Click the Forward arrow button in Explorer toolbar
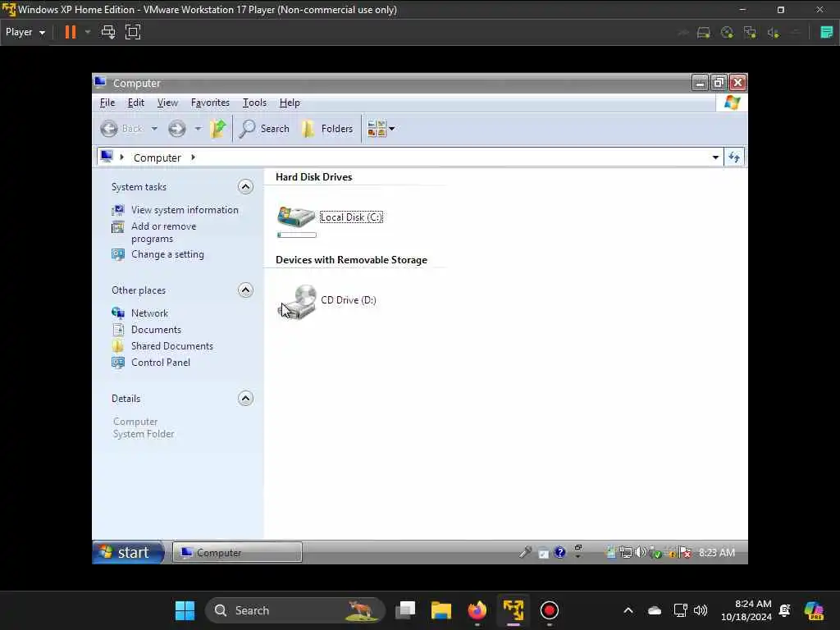The height and width of the screenshot is (630, 840). pyautogui.click(x=177, y=129)
